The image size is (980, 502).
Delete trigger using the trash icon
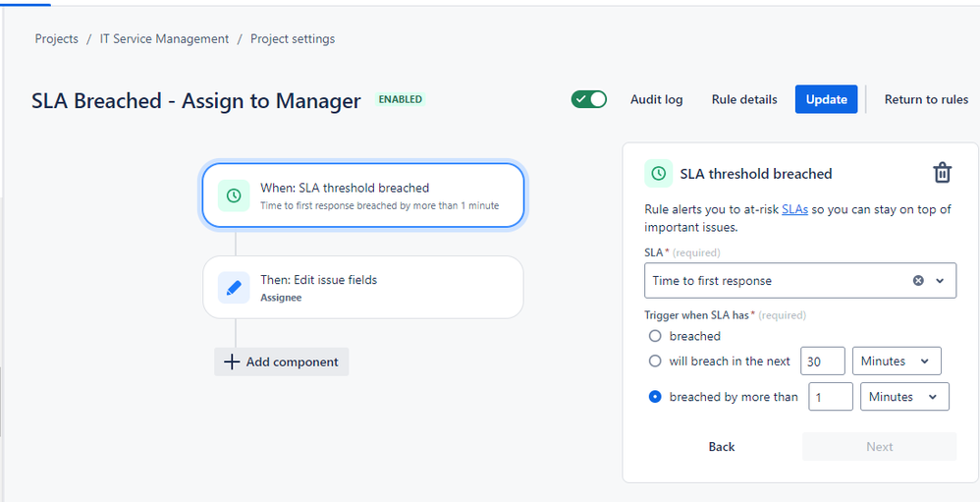pos(942,173)
